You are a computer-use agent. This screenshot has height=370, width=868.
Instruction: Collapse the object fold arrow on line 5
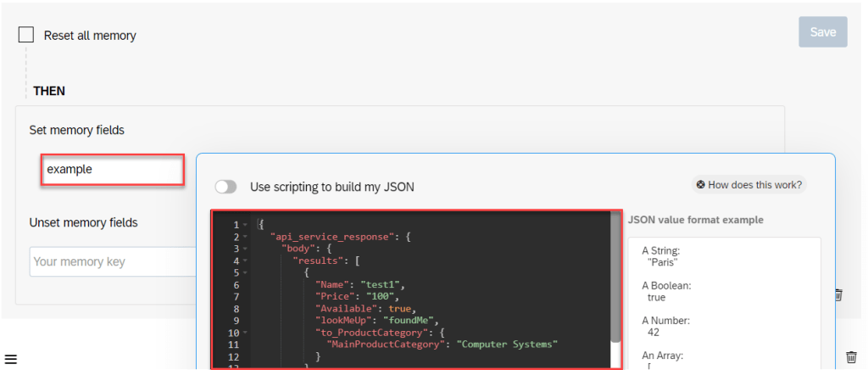245,273
